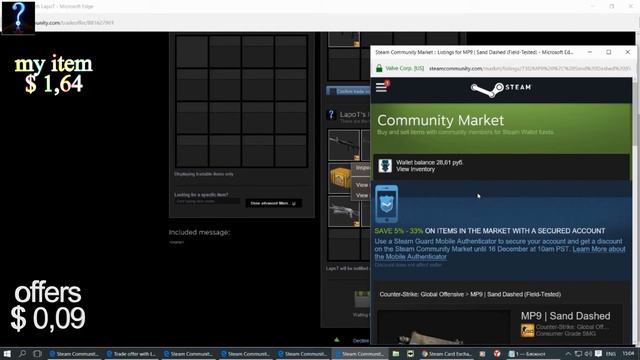640x360 pixels.
Task: Select the yellow weapon case item
Action: click(x=340, y=178)
